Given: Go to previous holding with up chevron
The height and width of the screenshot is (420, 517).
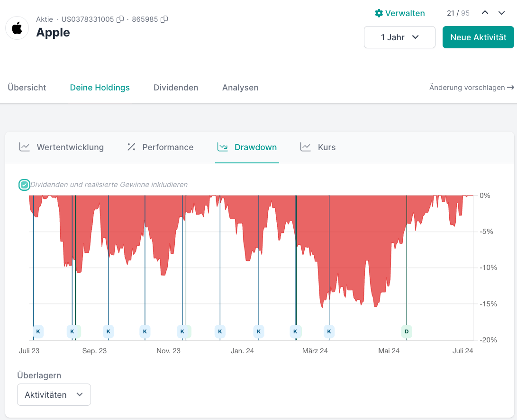Looking at the screenshot, I should pos(485,13).
